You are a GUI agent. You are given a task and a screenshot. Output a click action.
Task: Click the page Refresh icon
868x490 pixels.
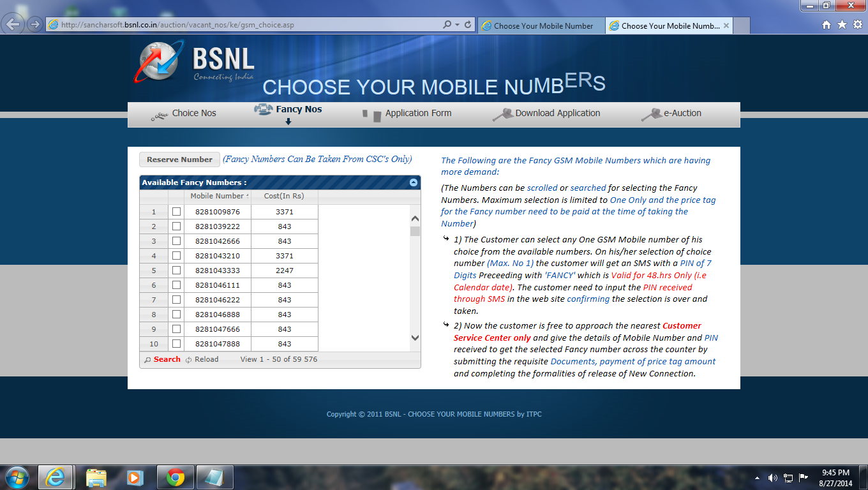468,25
